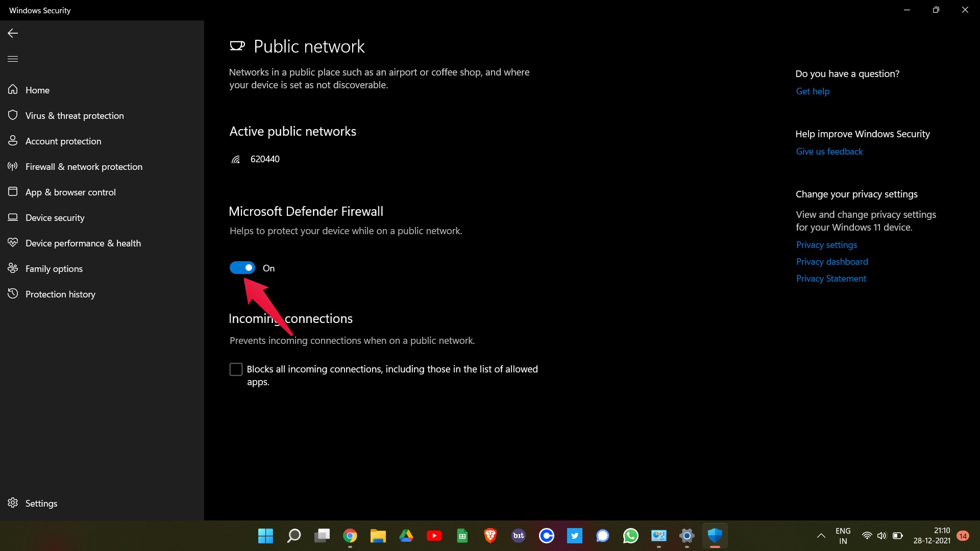Open App & browser control settings
This screenshot has width=980, height=551.
click(x=70, y=192)
